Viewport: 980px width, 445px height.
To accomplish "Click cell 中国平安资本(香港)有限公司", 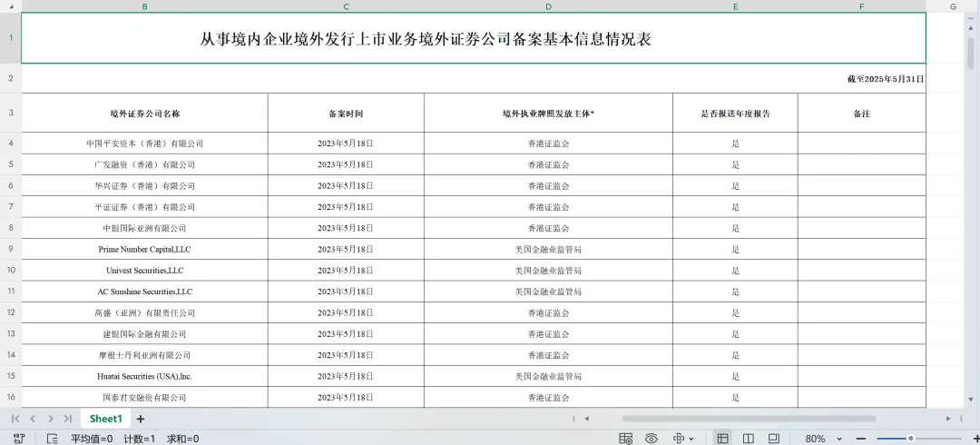I will (144, 143).
